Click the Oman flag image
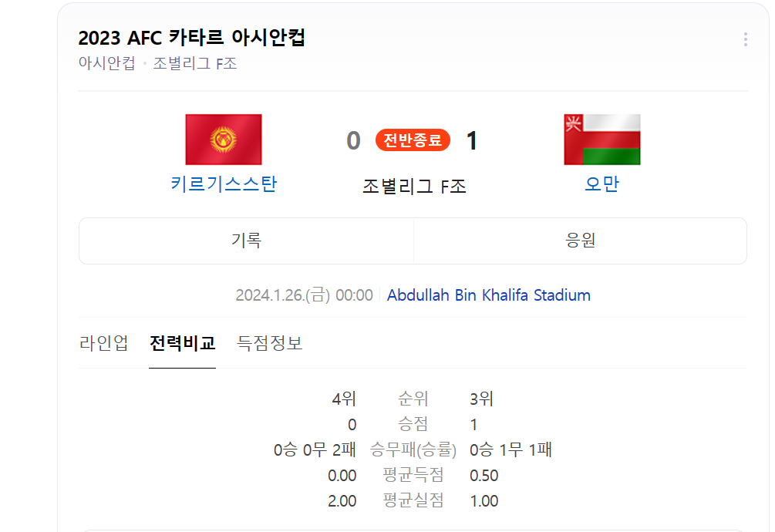The image size is (775, 532). click(x=601, y=140)
